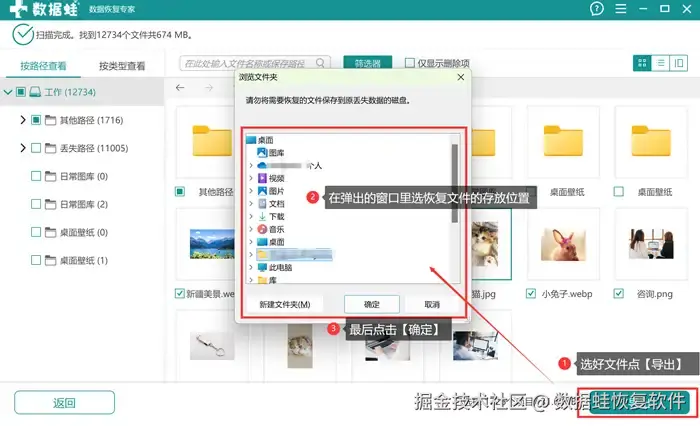Uncheck the 新疆美景 file checkbox

(x=179, y=293)
